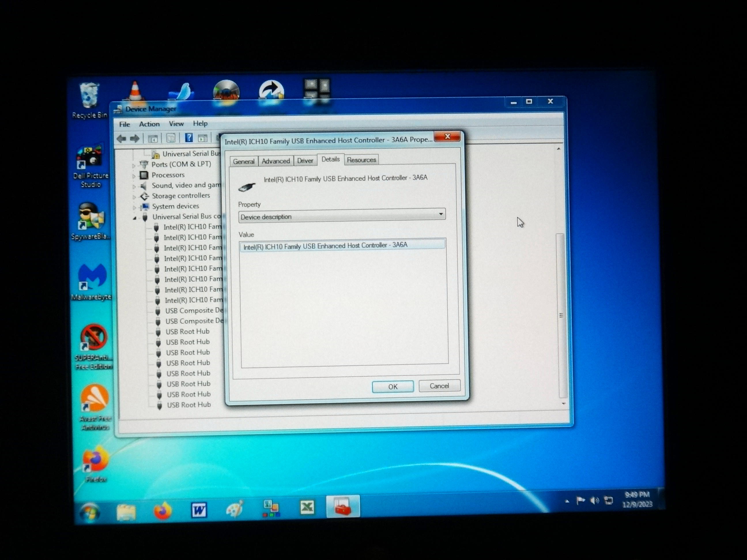747x560 pixels.
Task: Switch to the General tab
Action: tap(244, 161)
